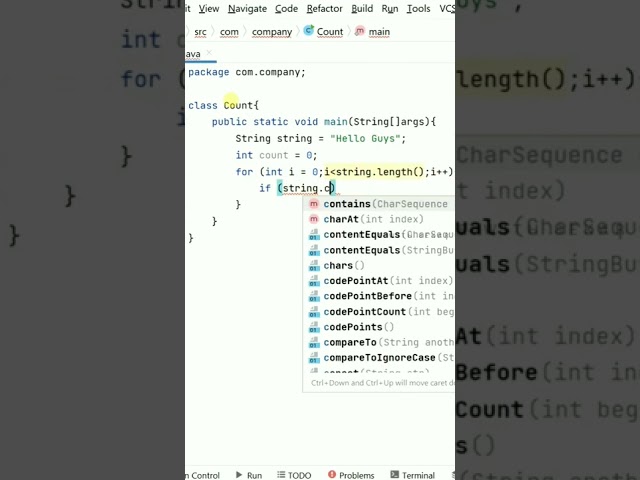
Task: Click the Count class icon in breadcrumb
Action: click(x=309, y=31)
